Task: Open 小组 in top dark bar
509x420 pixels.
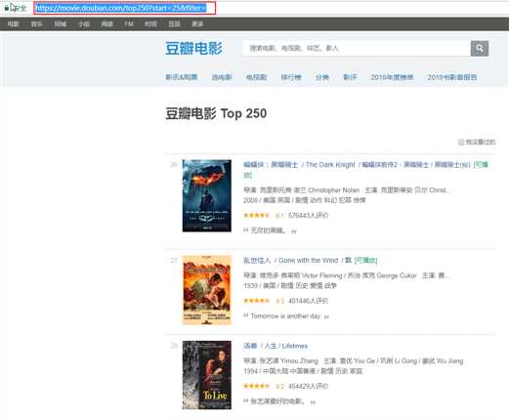Action: coord(84,24)
